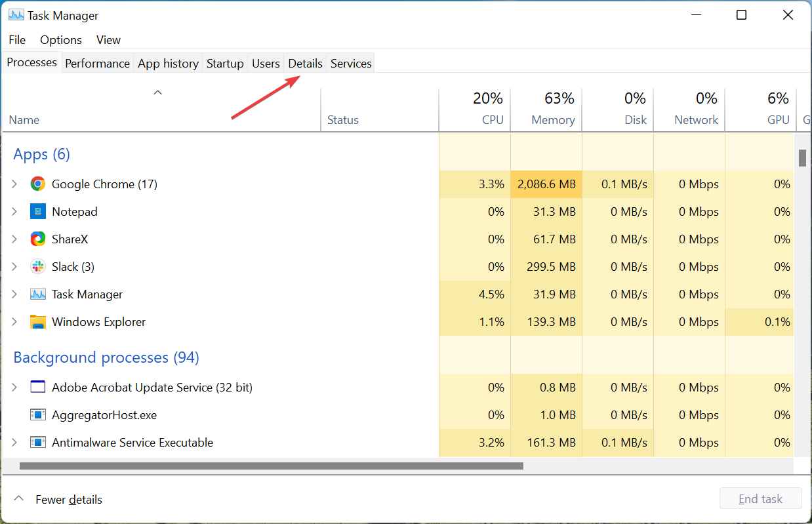Expand the Google Chrome process group

coord(14,184)
